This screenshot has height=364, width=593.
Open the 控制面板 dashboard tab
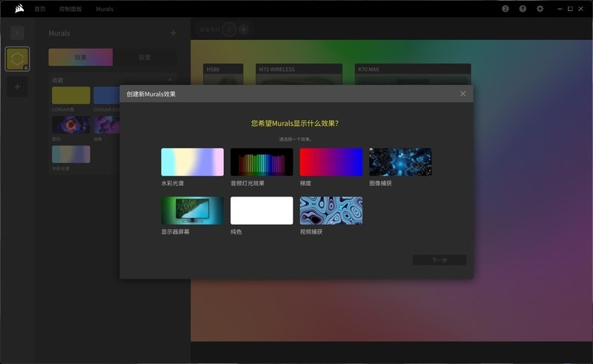coord(70,9)
